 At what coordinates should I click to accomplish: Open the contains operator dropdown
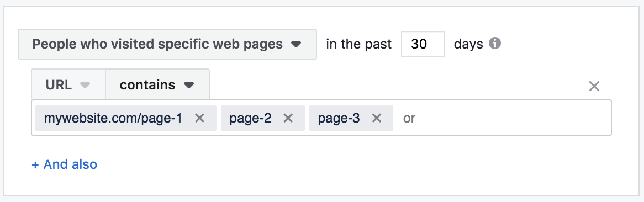click(157, 84)
